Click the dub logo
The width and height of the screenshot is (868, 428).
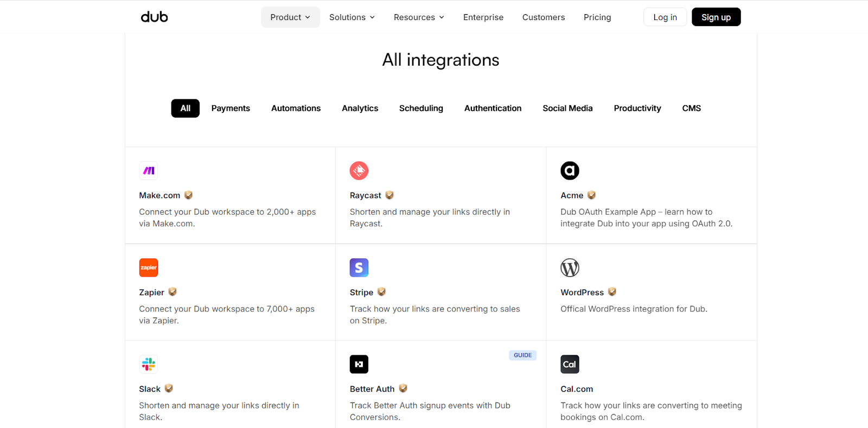point(155,17)
